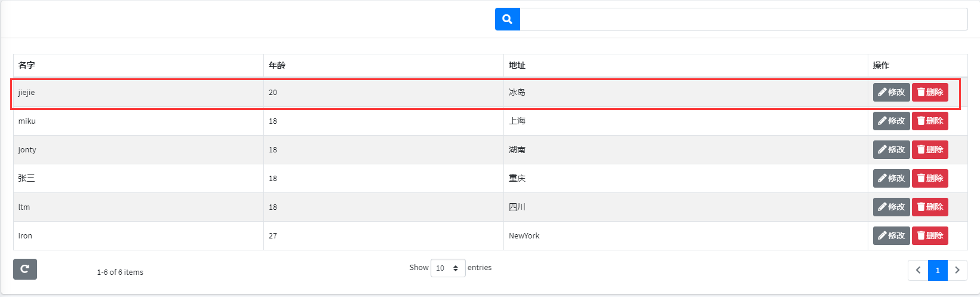980x297 pixels.
Task: Click the blue search magnifier icon
Action: point(507,19)
